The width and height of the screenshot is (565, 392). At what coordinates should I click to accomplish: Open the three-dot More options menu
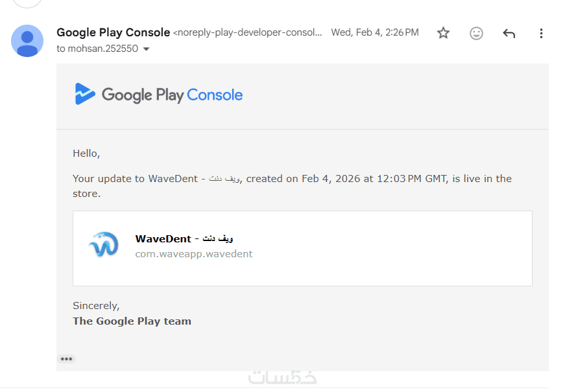541,33
